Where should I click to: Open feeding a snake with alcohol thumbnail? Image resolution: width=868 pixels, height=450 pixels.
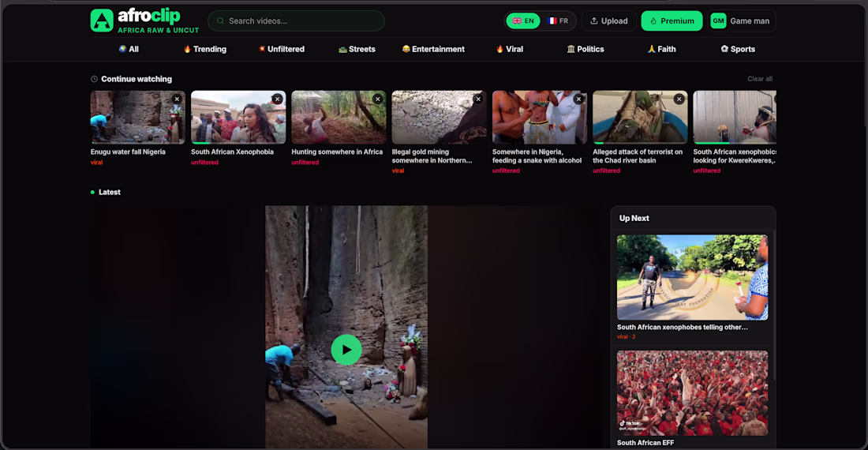540,118
